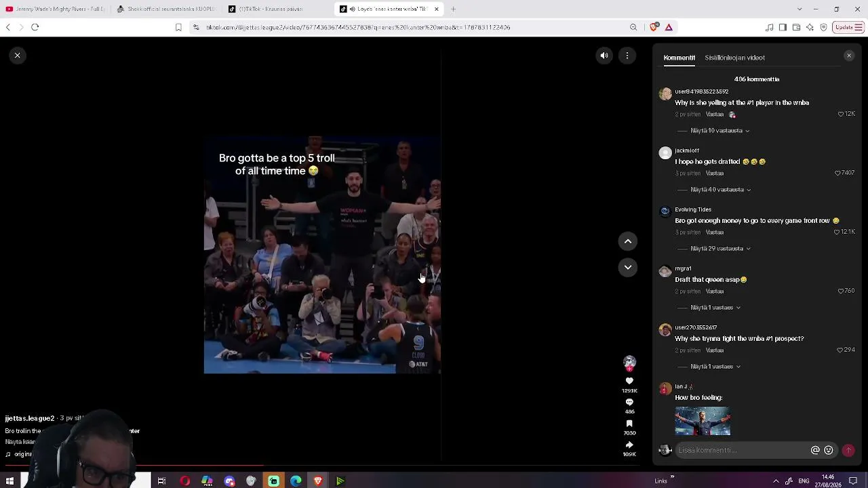
Task: Go to the next video with down arrow
Action: coord(628,267)
